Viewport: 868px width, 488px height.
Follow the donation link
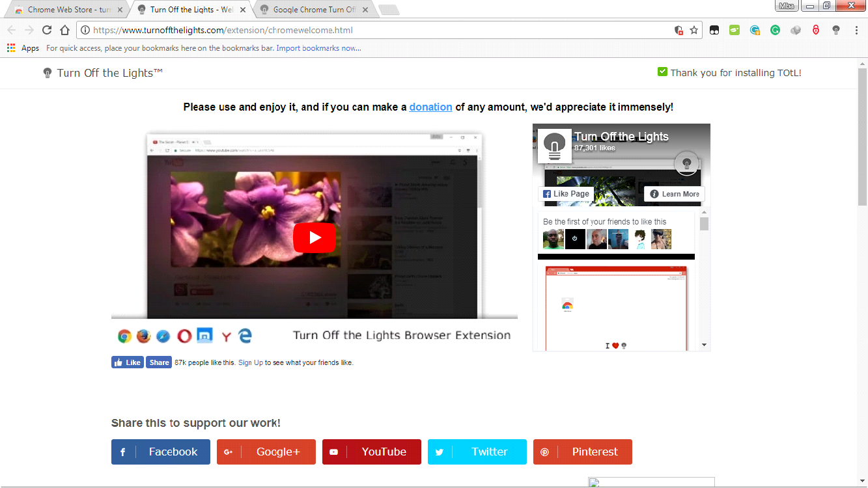pos(430,107)
